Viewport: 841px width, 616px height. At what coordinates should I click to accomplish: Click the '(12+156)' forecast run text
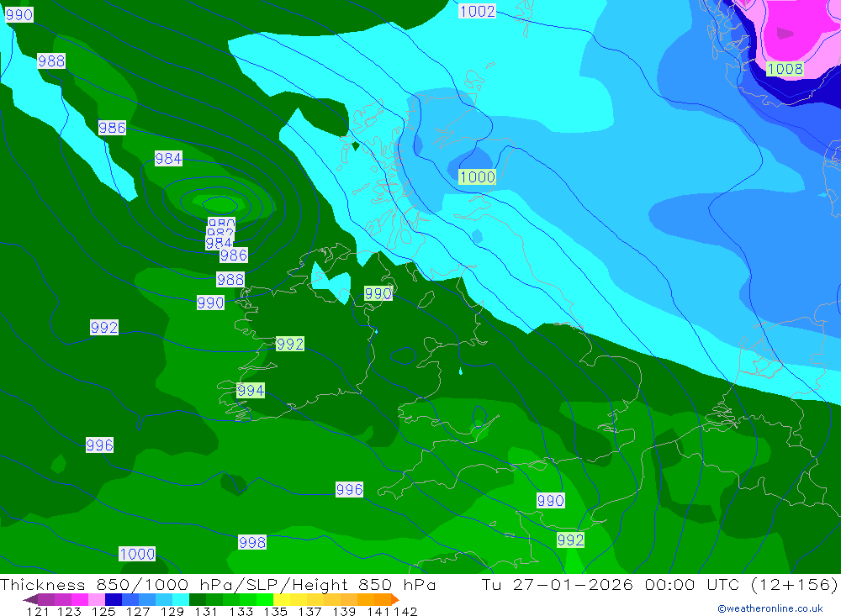click(795, 584)
